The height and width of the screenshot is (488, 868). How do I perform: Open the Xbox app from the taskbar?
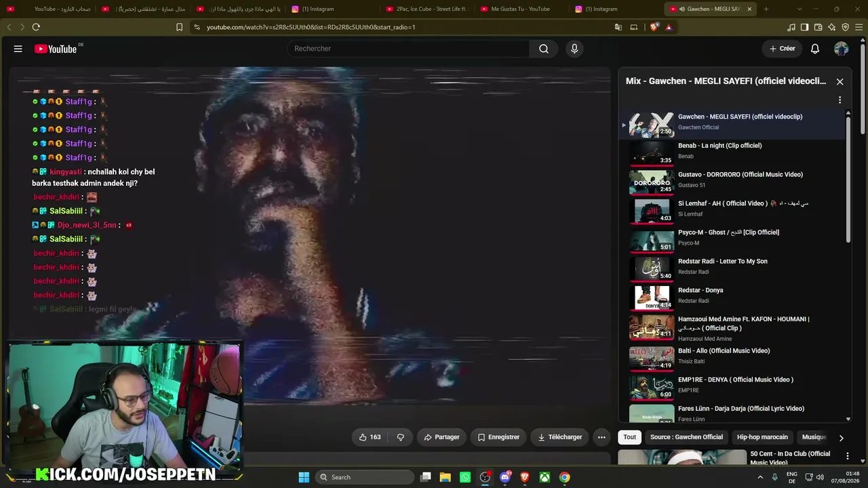[545, 477]
